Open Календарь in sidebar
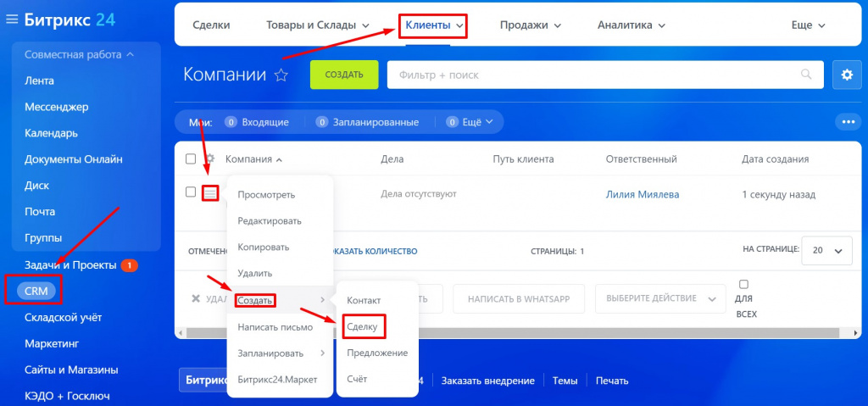This screenshot has height=406, width=868. click(51, 133)
